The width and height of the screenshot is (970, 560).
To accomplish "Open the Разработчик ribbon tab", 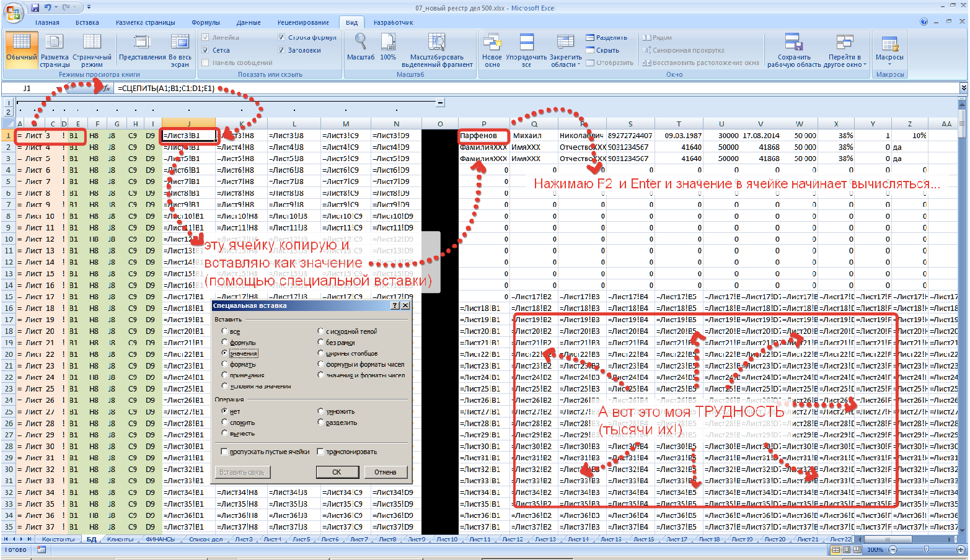I will point(394,22).
